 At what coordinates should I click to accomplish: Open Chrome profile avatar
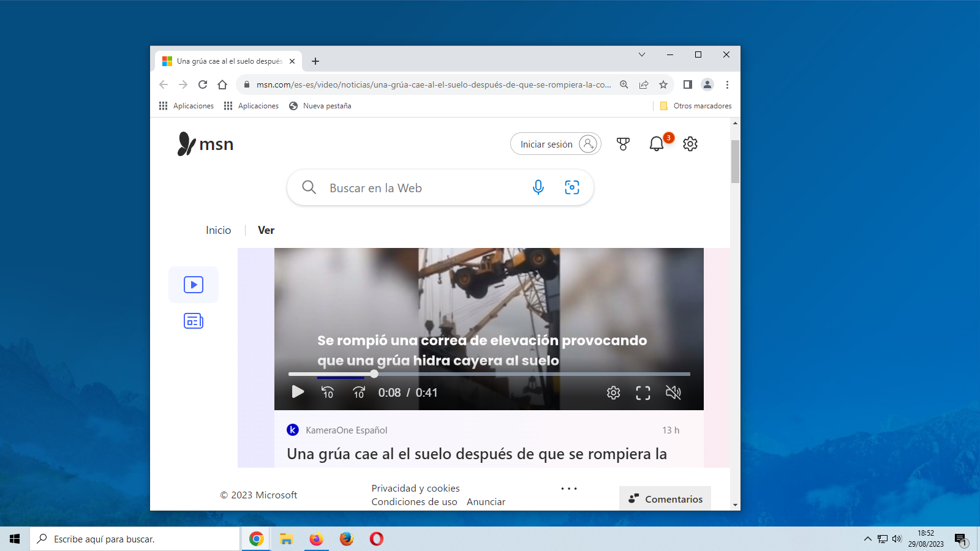pyautogui.click(x=707, y=84)
